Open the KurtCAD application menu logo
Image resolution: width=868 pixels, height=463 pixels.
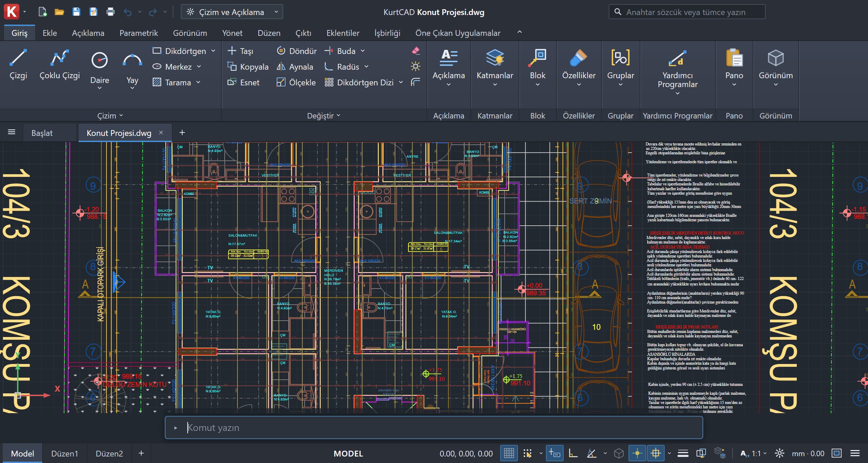pyautogui.click(x=12, y=12)
